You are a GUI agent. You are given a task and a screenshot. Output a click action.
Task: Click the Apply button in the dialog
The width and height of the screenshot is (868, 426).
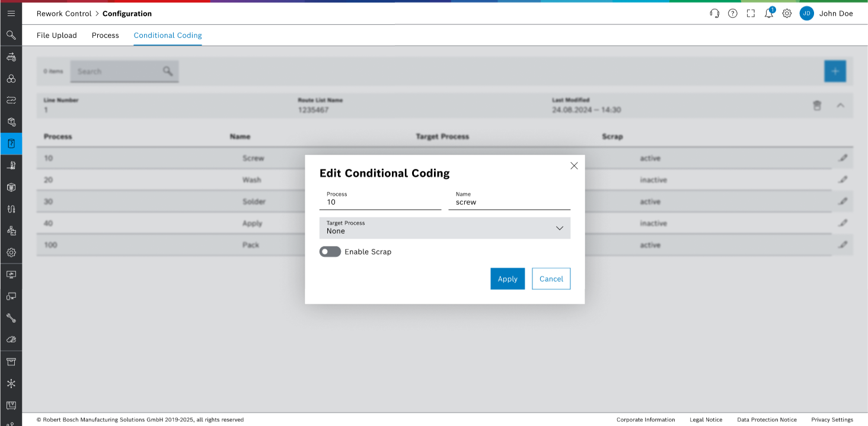click(x=508, y=278)
